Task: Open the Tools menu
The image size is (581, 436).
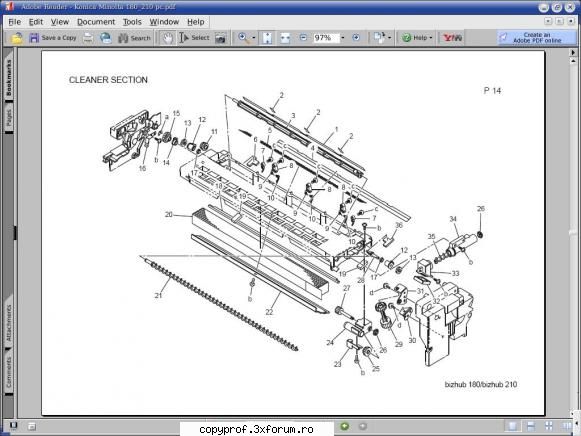Action: (x=132, y=22)
